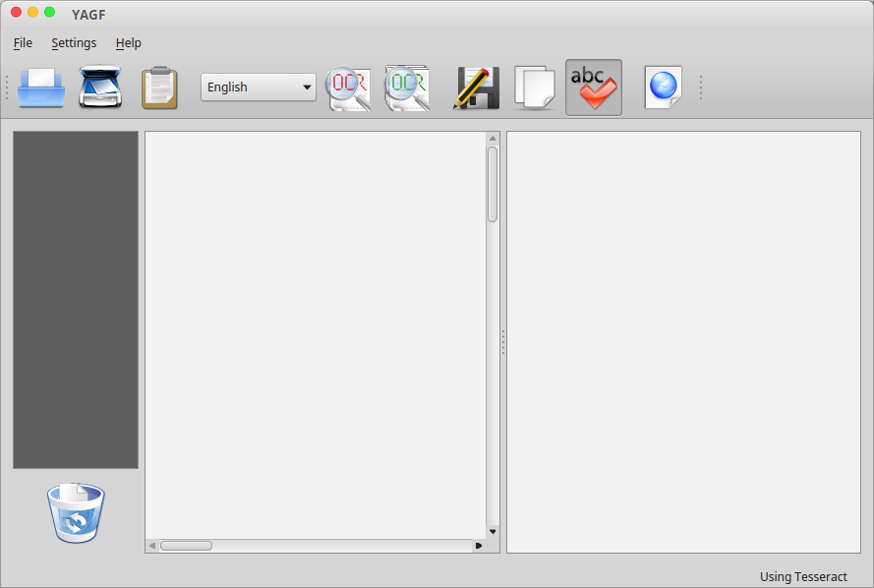This screenshot has width=874, height=588.
Task: Click the globe toolbar icon
Action: pyautogui.click(x=662, y=87)
